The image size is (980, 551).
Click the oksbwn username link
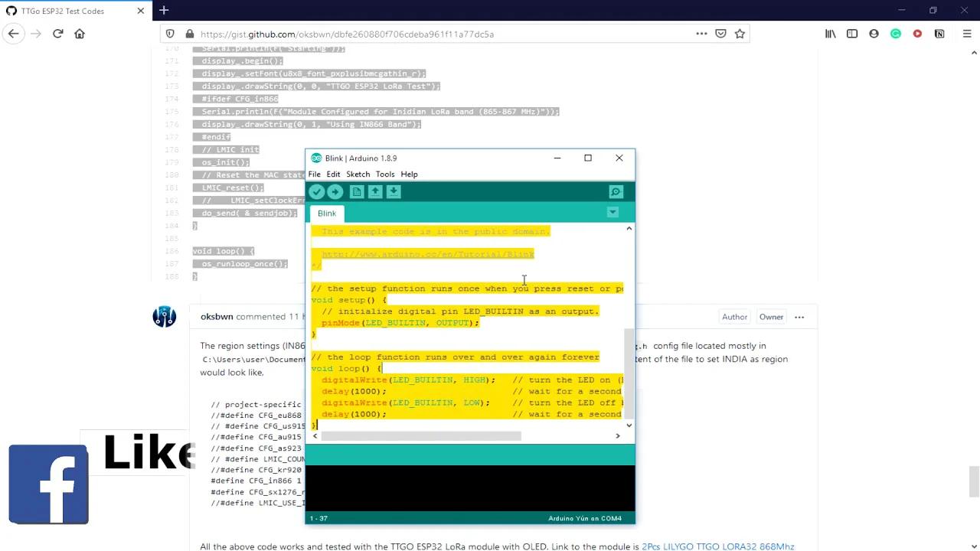(217, 316)
